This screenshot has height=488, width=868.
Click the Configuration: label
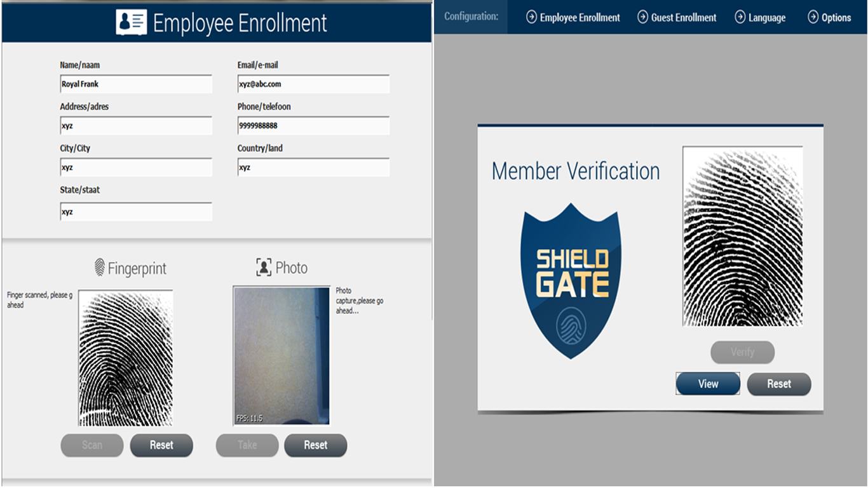pos(471,17)
